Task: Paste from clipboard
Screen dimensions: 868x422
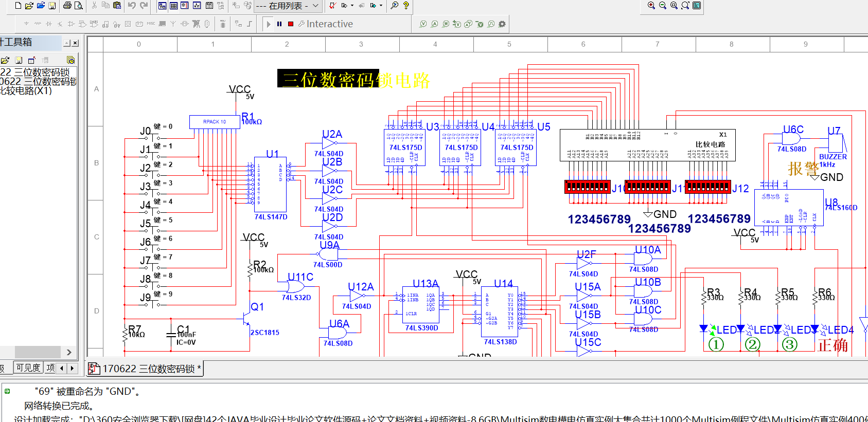Action: tap(117, 6)
